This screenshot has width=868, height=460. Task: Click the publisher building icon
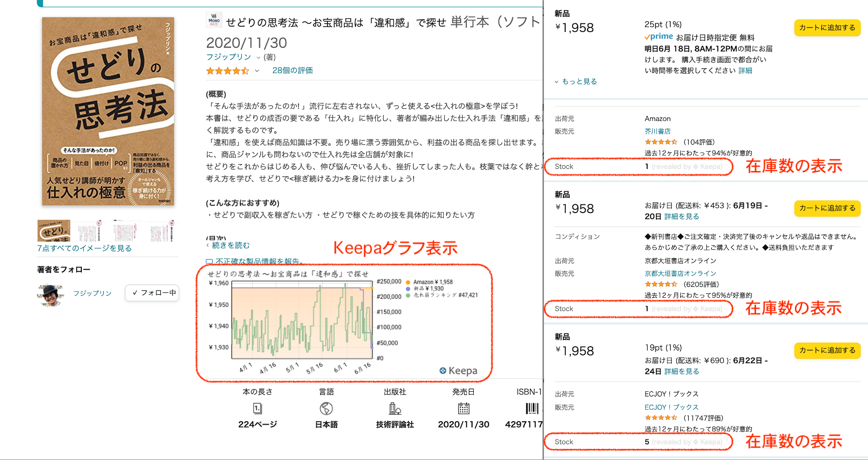click(395, 409)
